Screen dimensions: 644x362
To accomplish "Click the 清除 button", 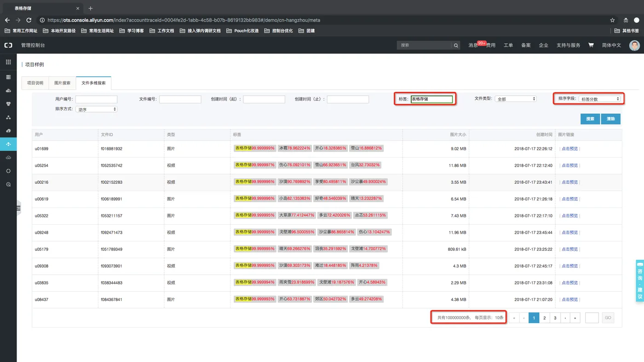I will click(x=610, y=119).
